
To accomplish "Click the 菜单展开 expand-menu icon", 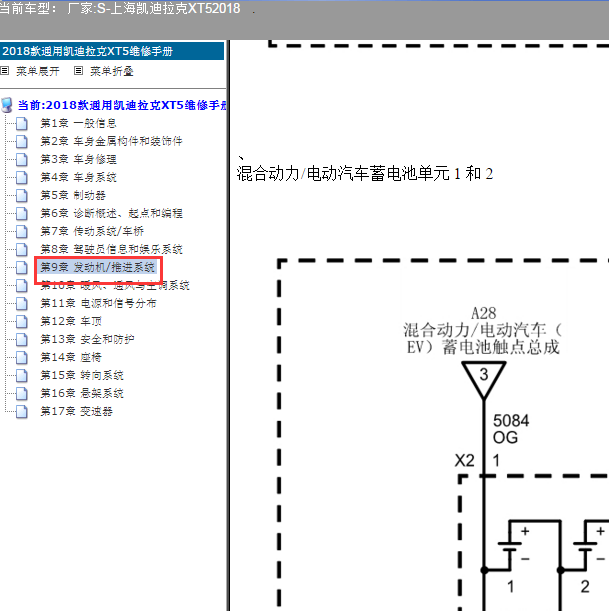I will point(4,71).
